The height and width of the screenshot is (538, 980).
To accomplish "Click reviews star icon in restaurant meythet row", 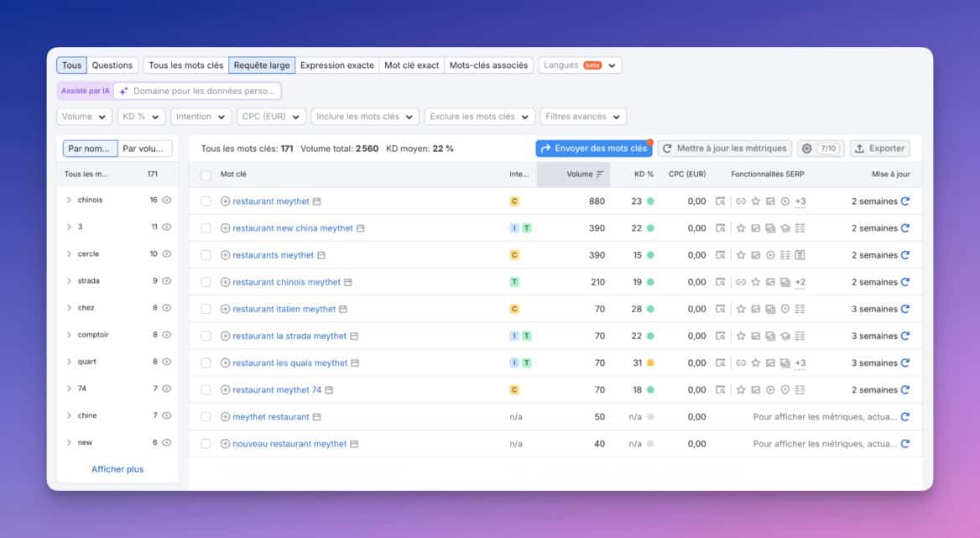I will [x=756, y=201].
